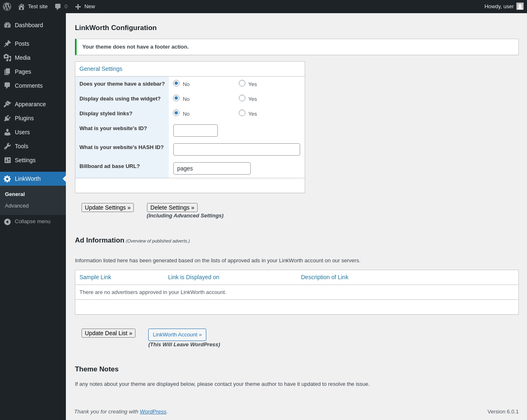Click the Version 6.0.1 footer text
527x420 pixels.
coord(503,412)
